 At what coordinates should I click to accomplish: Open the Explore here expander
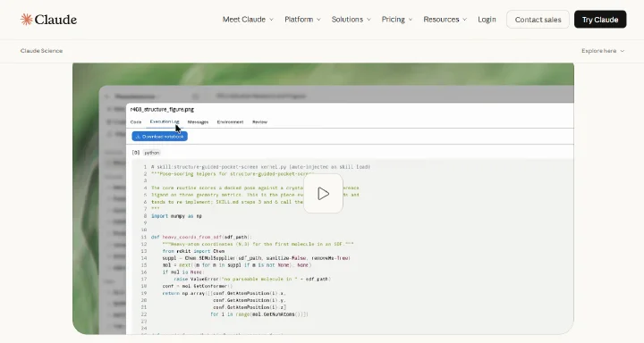(603, 51)
